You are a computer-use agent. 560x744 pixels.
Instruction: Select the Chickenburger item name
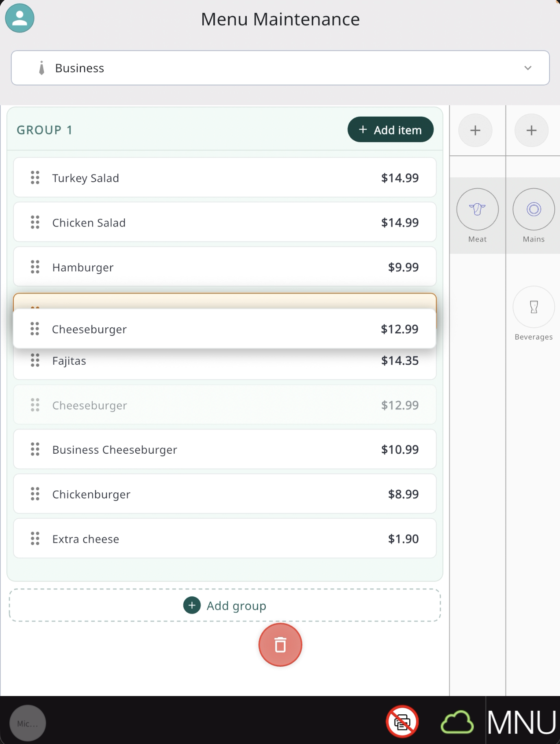(91, 494)
